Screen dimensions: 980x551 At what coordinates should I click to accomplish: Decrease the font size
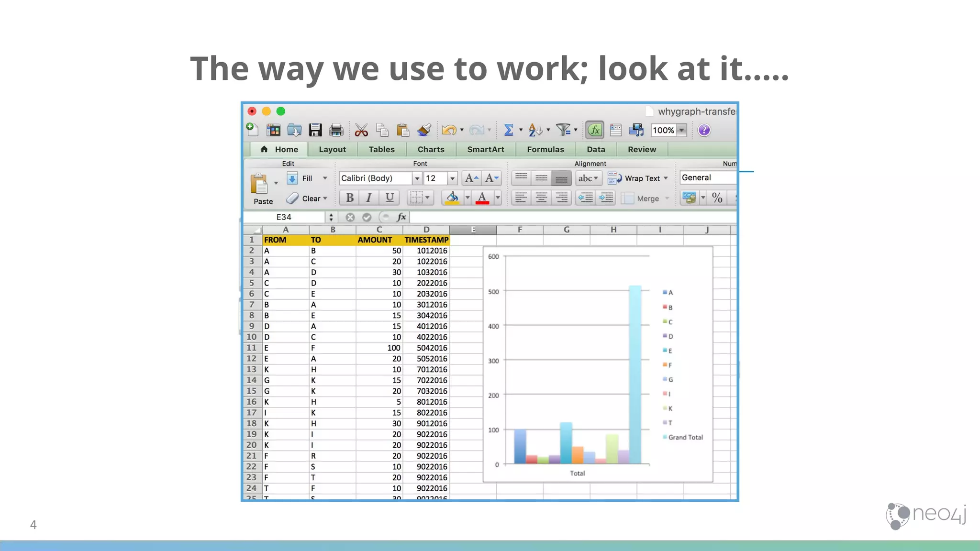pyautogui.click(x=491, y=178)
